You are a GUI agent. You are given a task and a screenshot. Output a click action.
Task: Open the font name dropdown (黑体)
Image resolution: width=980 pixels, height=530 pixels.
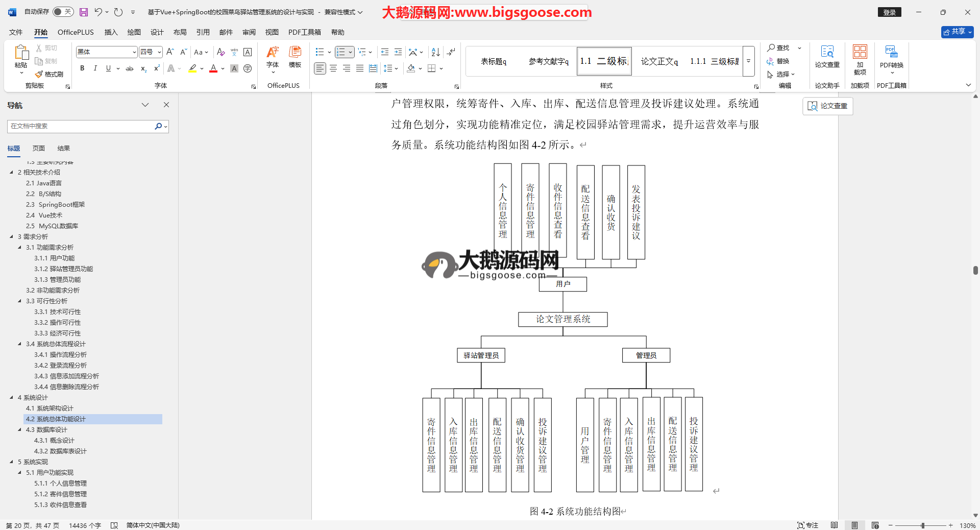coord(134,52)
